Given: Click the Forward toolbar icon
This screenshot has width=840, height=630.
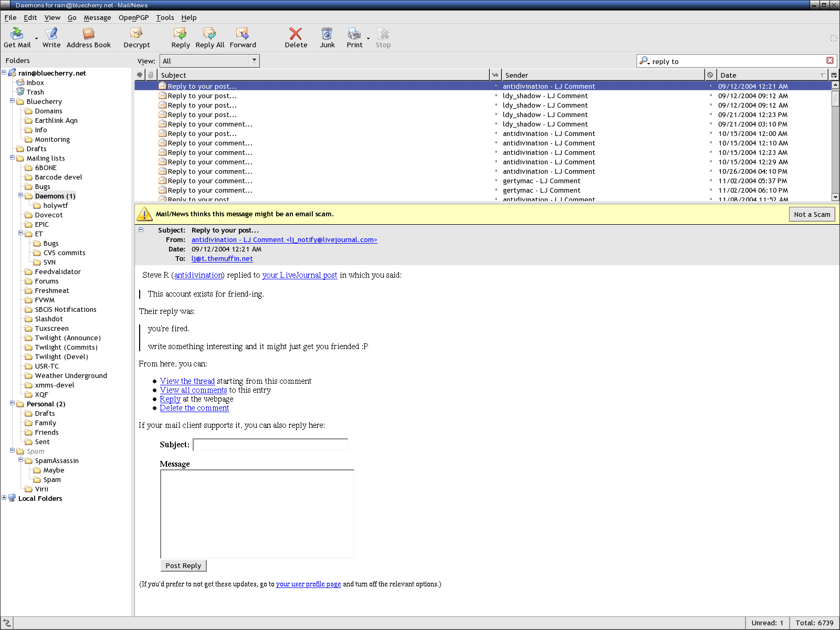Looking at the screenshot, I should pyautogui.click(x=243, y=34).
